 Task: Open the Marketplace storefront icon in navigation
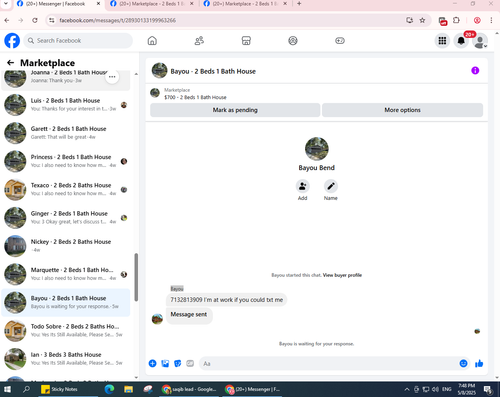(246, 41)
